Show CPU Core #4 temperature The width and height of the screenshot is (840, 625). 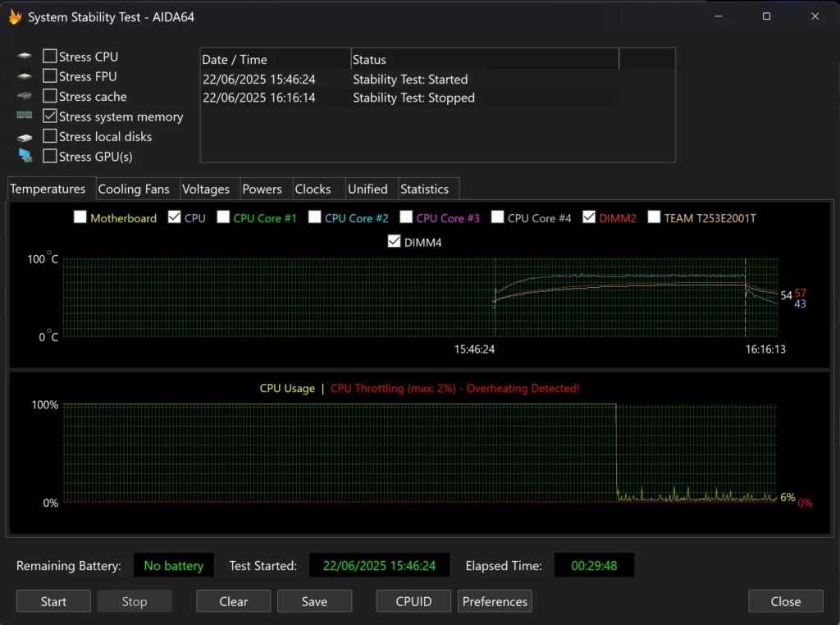(x=497, y=217)
